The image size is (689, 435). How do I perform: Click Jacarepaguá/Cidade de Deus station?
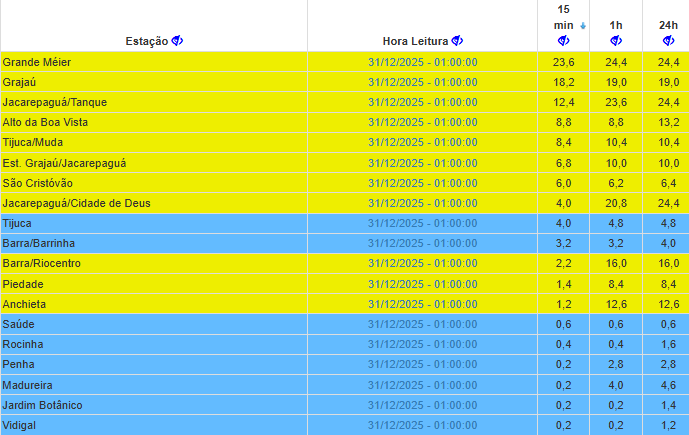76,203
